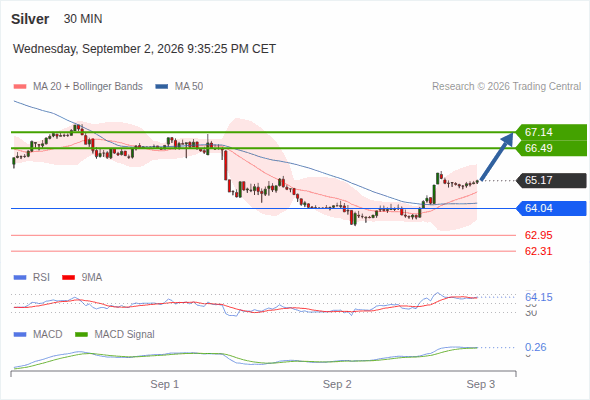Viewport: 590px width, 400px height.
Task: Click the 64.04 pivot level tag
Action: 551,208
